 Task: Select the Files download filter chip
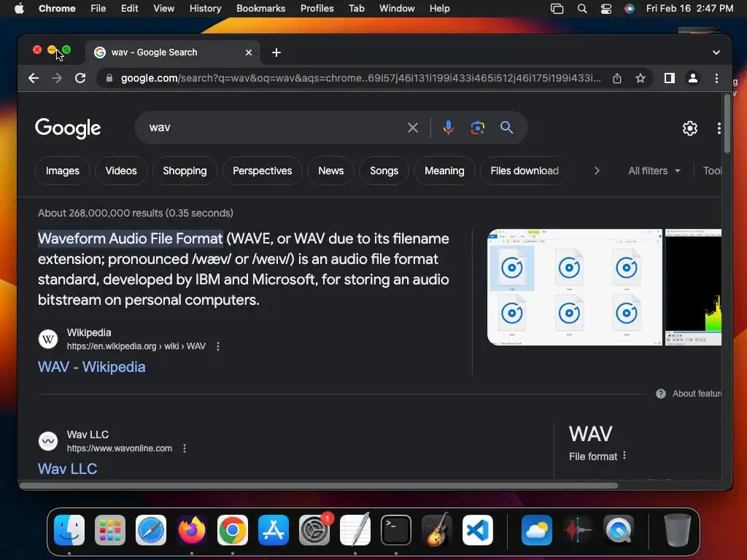pyautogui.click(x=525, y=171)
